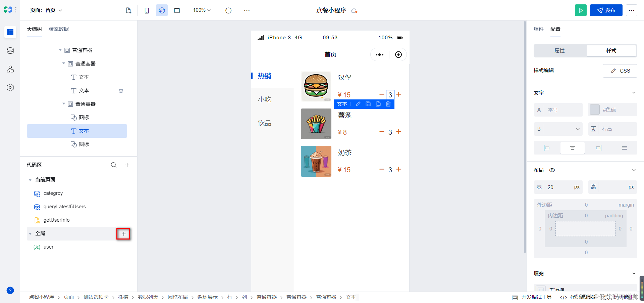Click the mini program capsule menu dots
This screenshot has width=644, height=303.
379,55
